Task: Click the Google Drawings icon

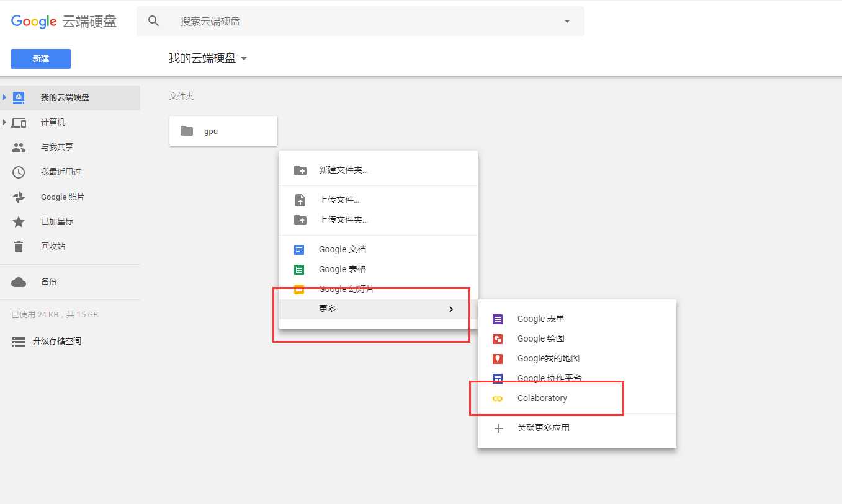Action: pyautogui.click(x=498, y=339)
